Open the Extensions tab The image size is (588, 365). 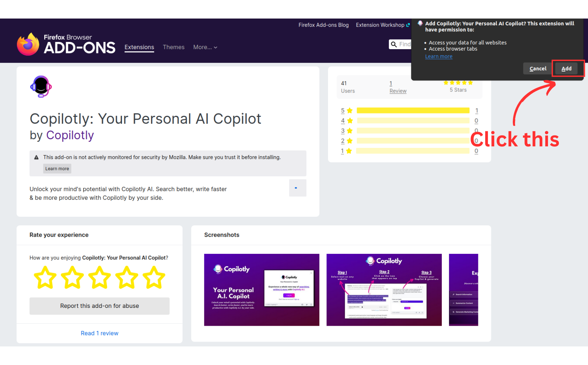(x=139, y=47)
